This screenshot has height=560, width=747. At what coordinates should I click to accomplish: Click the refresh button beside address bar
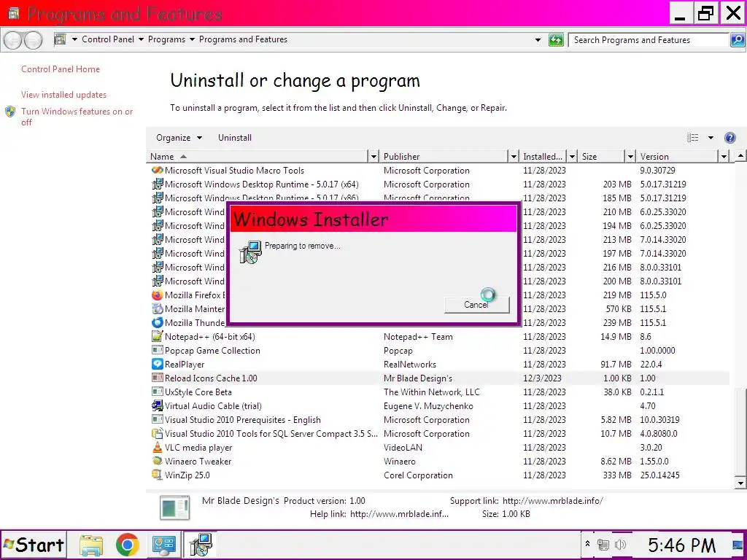555,39
